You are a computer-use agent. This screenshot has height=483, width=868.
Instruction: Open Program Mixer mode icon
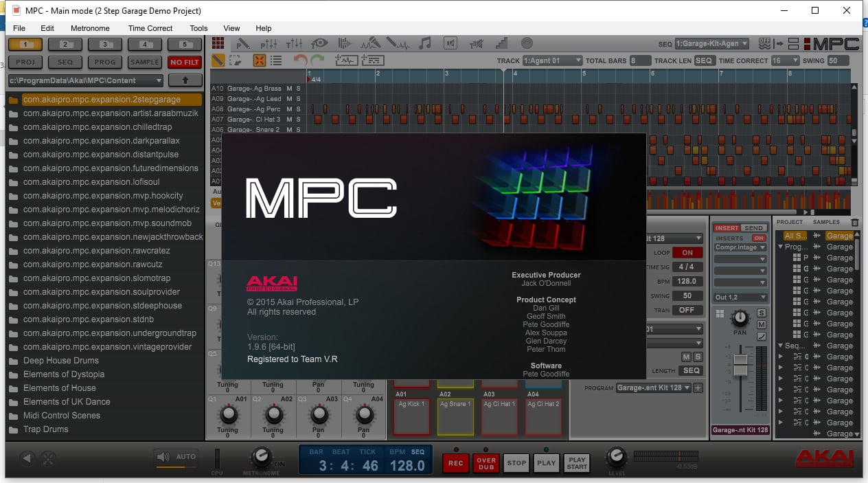pos(269,43)
